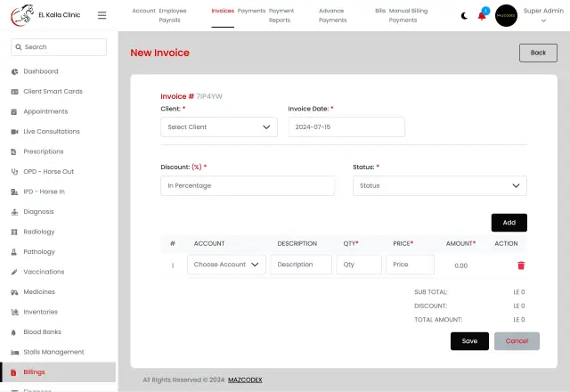Open the notification bell

click(482, 16)
